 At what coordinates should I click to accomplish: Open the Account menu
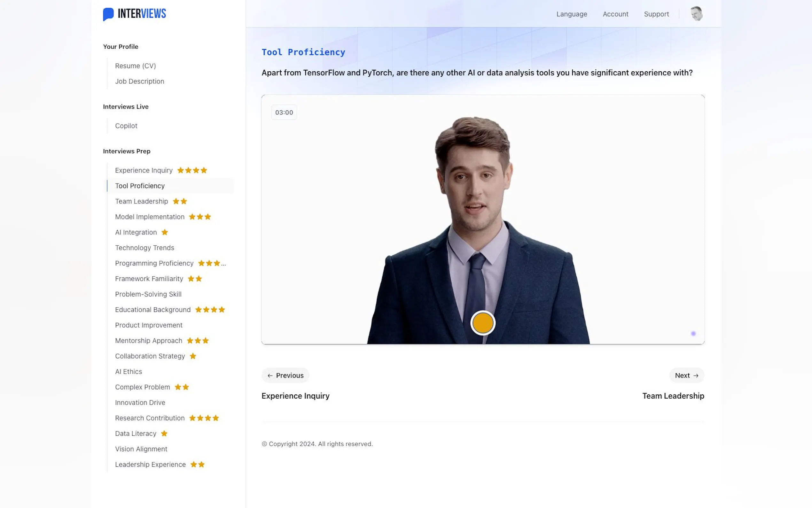click(x=615, y=14)
